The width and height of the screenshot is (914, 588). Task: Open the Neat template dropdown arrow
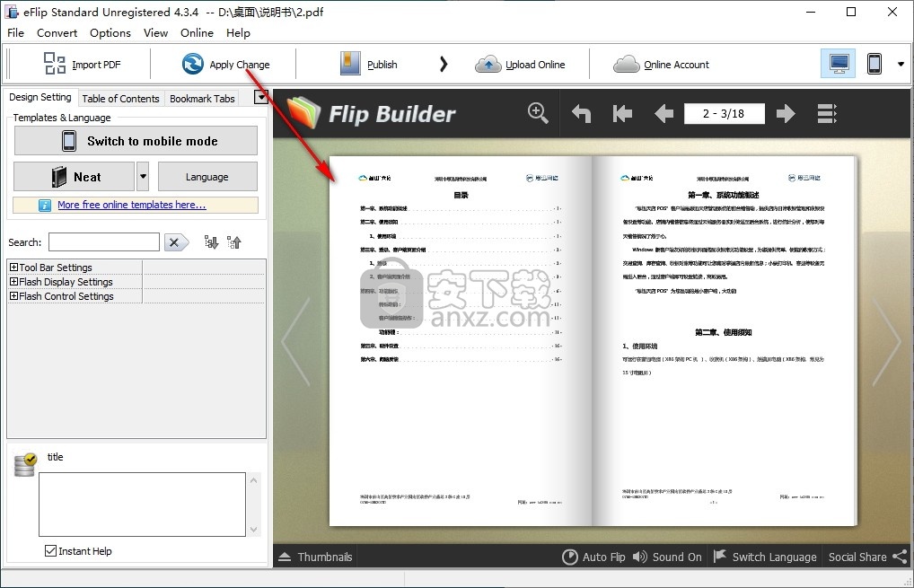[x=143, y=177]
